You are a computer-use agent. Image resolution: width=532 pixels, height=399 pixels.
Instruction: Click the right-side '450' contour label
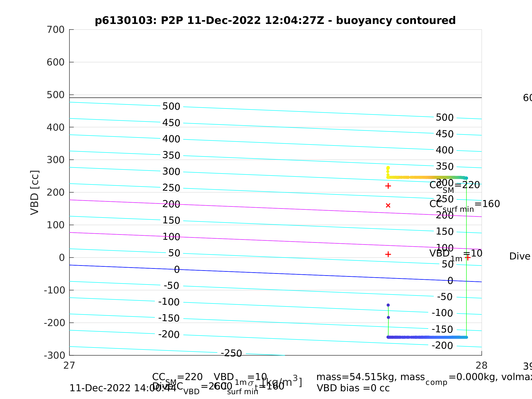pos(445,134)
